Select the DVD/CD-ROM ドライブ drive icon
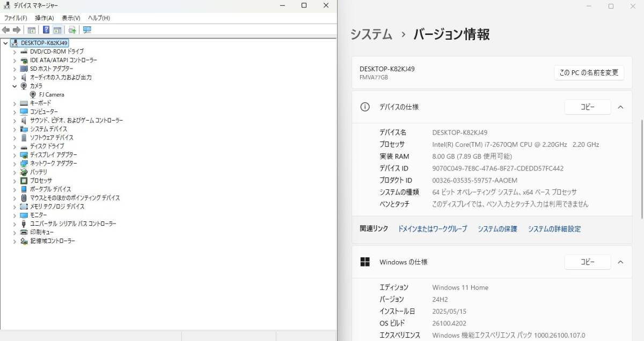 24,51
